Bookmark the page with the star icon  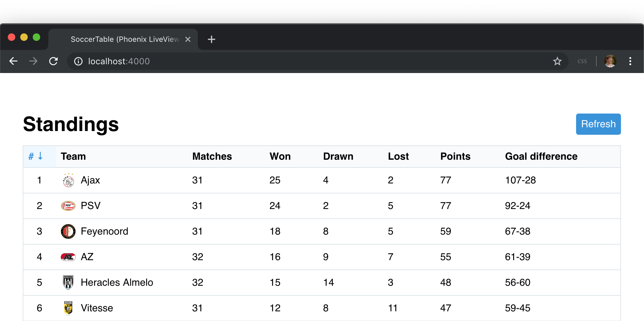click(x=557, y=61)
